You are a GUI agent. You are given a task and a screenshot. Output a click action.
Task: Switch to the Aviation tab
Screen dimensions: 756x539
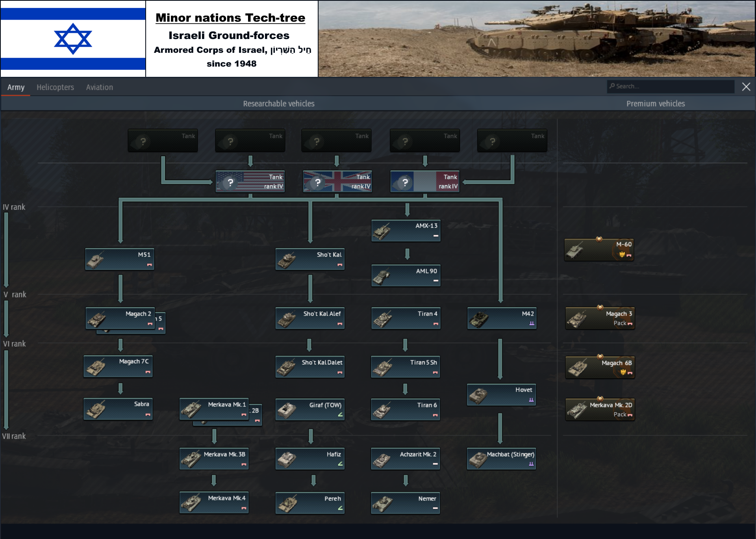click(x=99, y=87)
